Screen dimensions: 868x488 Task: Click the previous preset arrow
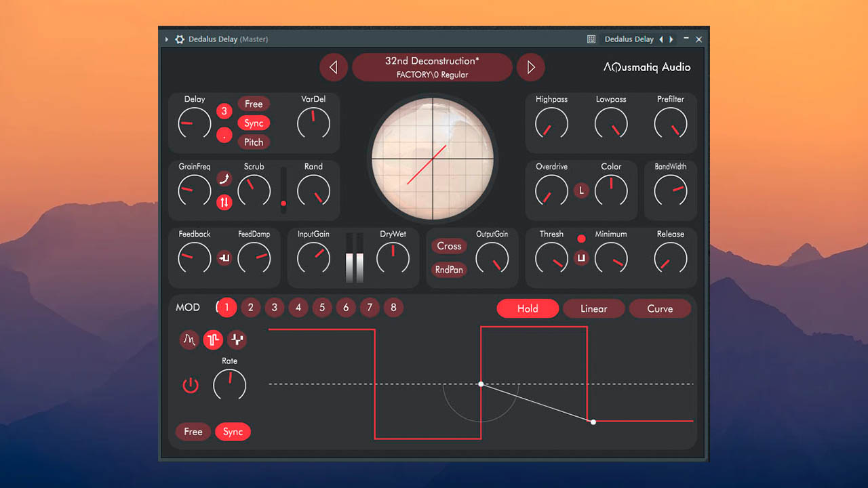(334, 67)
